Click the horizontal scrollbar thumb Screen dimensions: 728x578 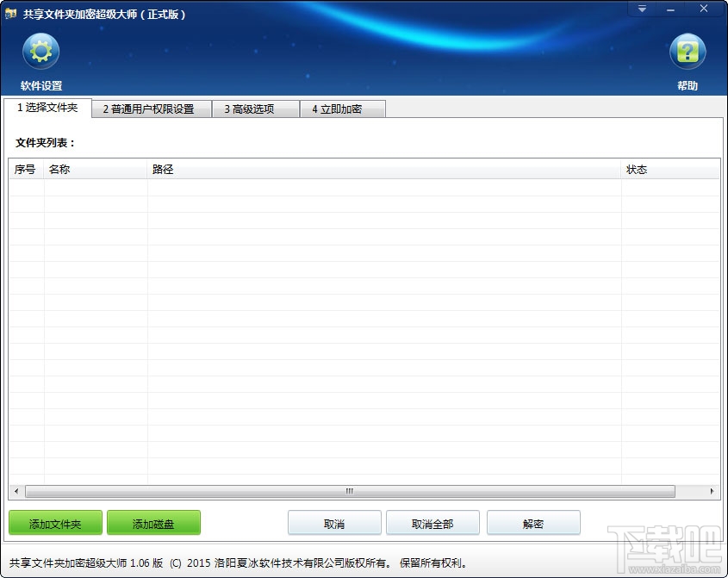point(349,490)
